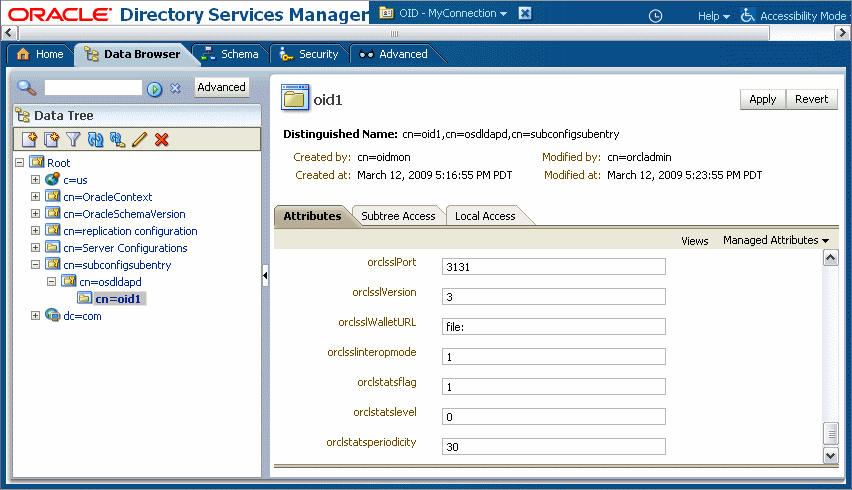
Task: Click the left header scroll arrow
Action: click(8, 33)
